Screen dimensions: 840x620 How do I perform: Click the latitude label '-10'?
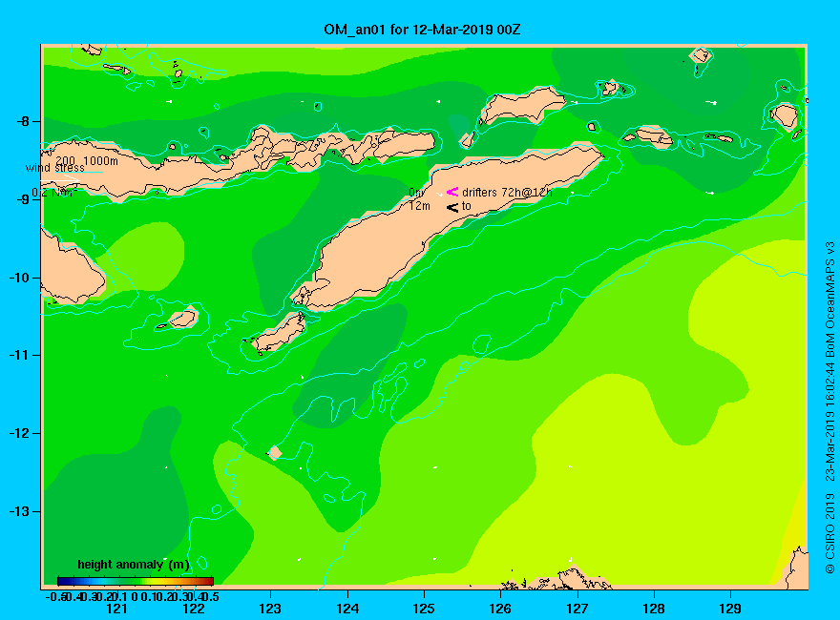click(x=19, y=278)
